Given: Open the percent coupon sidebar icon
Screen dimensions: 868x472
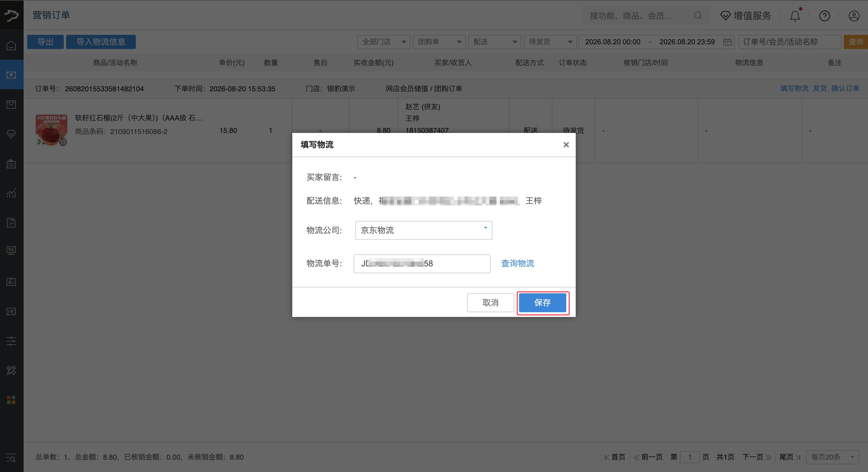Looking at the screenshot, I should coord(12,164).
